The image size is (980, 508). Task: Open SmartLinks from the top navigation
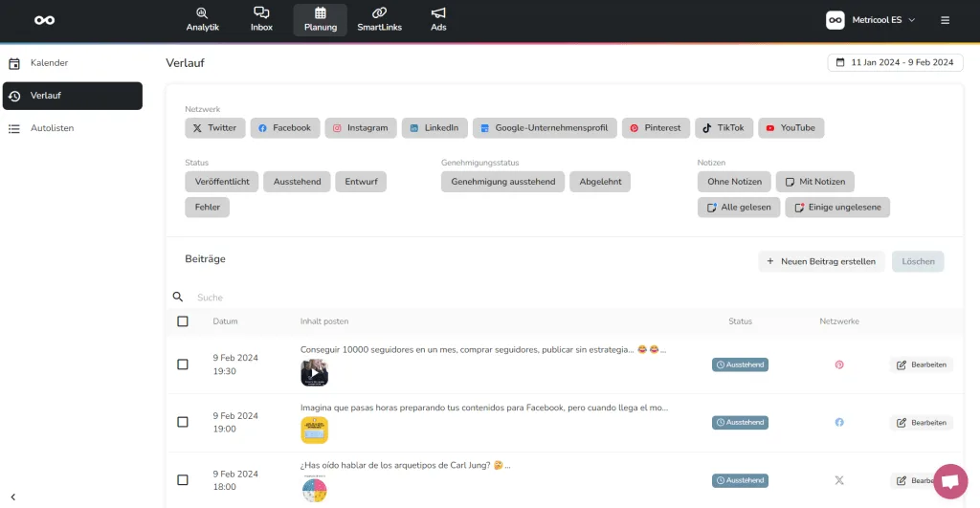pos(379,20)
